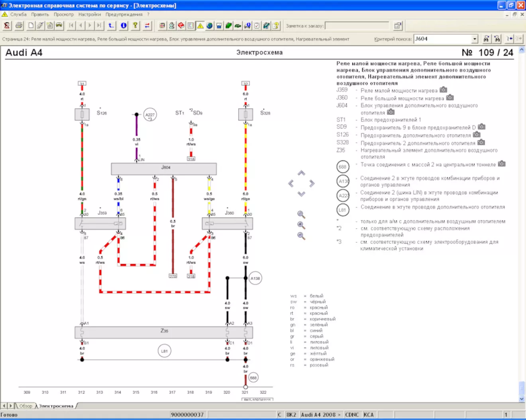Click the J604 component box in diagram
This screenshot has width=526, height=420.
coord(164,169)
